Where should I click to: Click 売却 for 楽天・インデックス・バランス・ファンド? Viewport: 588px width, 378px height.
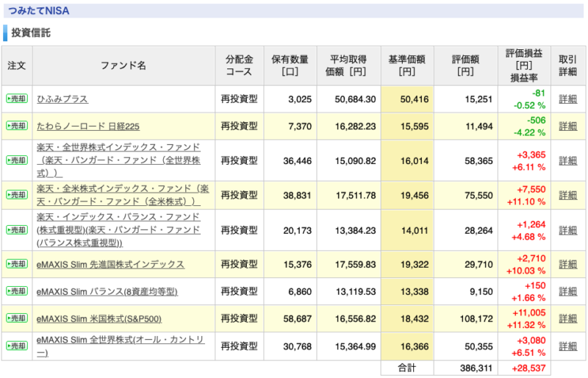point(17,229)
